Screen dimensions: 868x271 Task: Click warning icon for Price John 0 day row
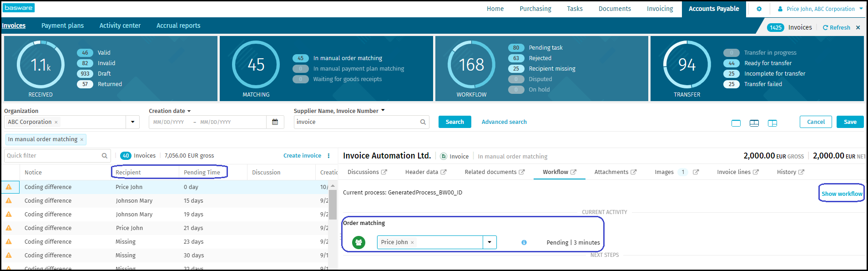tap(9, 187)
